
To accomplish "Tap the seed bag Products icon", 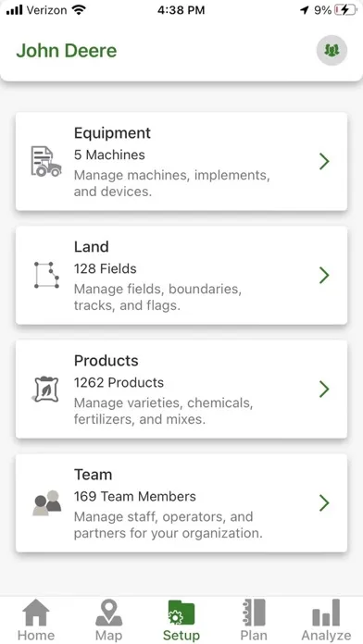I will pyautogui.click(x=45, y=389).
